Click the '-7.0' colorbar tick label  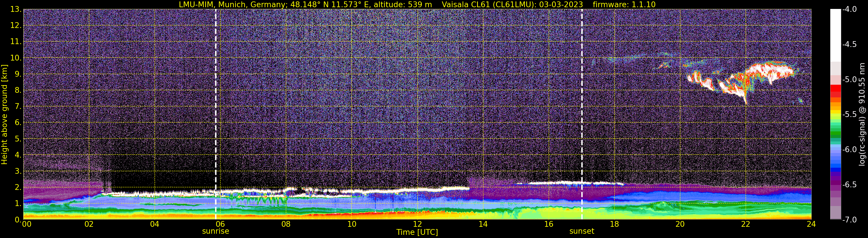tap(850, 220)
